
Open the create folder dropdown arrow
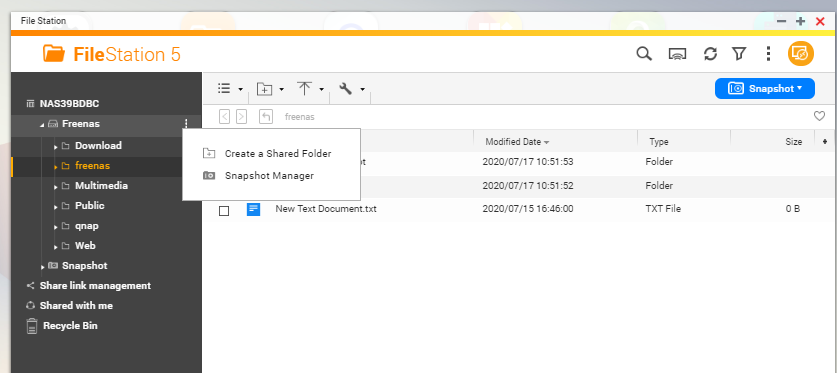[281, 89]
